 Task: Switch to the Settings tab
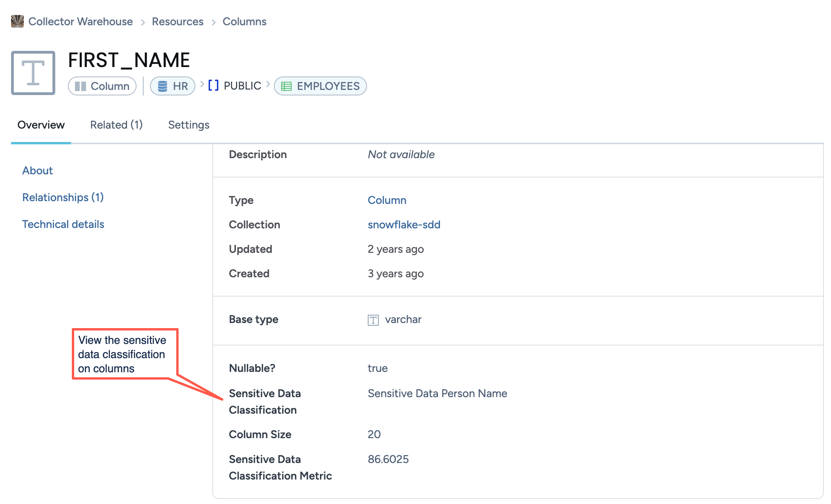point(188,125)
